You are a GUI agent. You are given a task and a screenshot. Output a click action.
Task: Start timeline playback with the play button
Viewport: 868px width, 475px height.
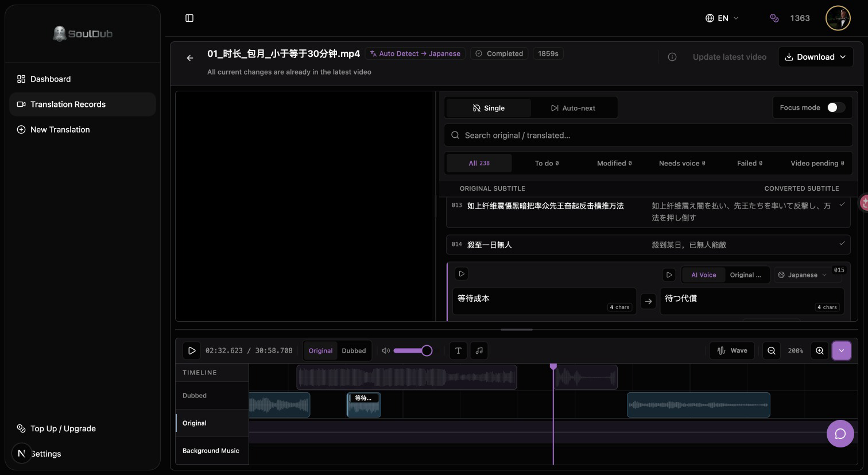192,350
